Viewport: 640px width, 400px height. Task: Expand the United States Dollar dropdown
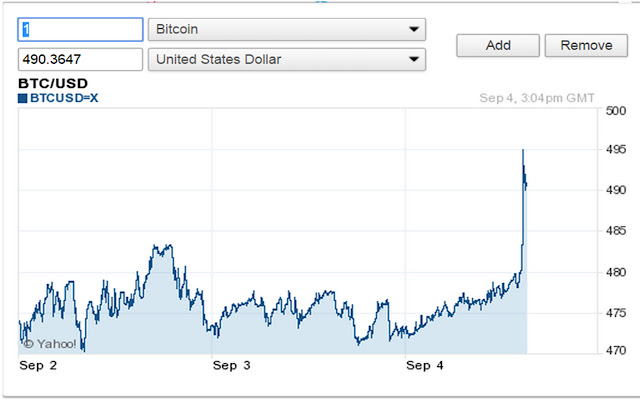286,59
